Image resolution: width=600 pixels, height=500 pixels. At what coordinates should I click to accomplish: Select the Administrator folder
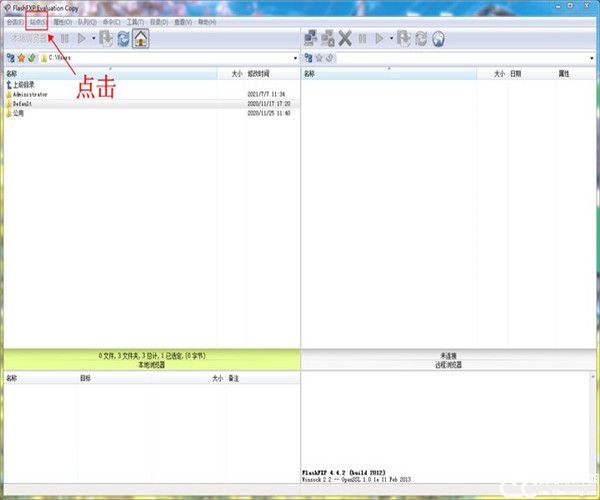coord(30,94)
